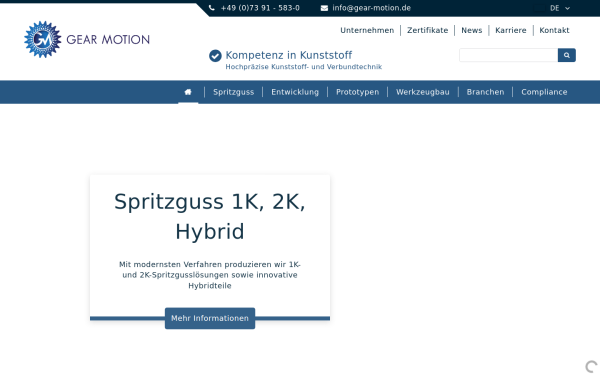Click the info@gear-motion.de email address
The width and height of the screenshot is (600, 375).
372,8
